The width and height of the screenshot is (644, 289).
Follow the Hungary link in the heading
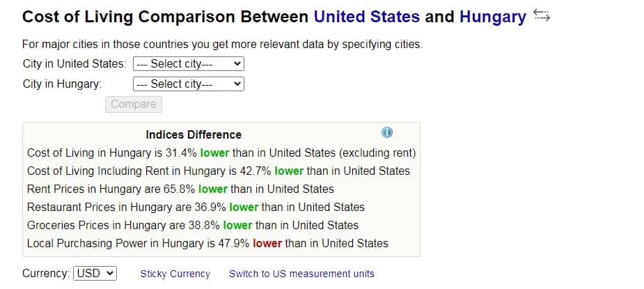(x=492, y=17)
